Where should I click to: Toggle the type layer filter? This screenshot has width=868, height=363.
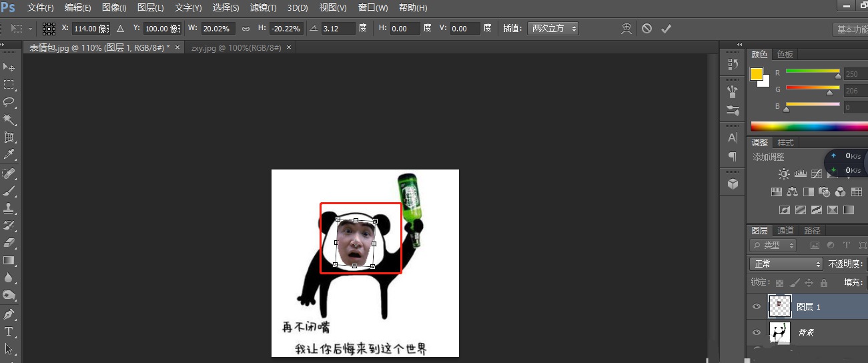click(847, 246)
